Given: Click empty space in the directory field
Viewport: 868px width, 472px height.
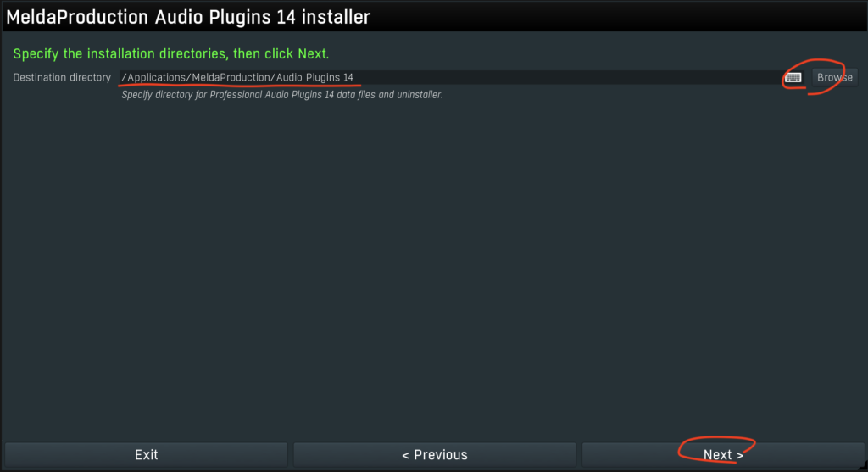Looking at the screenshot, I should click(x=565, y=77).
